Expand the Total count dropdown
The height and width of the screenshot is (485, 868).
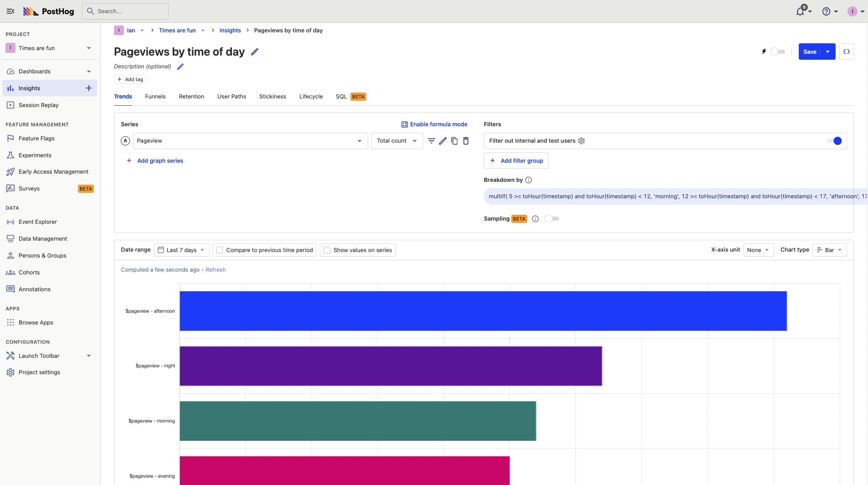coord(396,141)
